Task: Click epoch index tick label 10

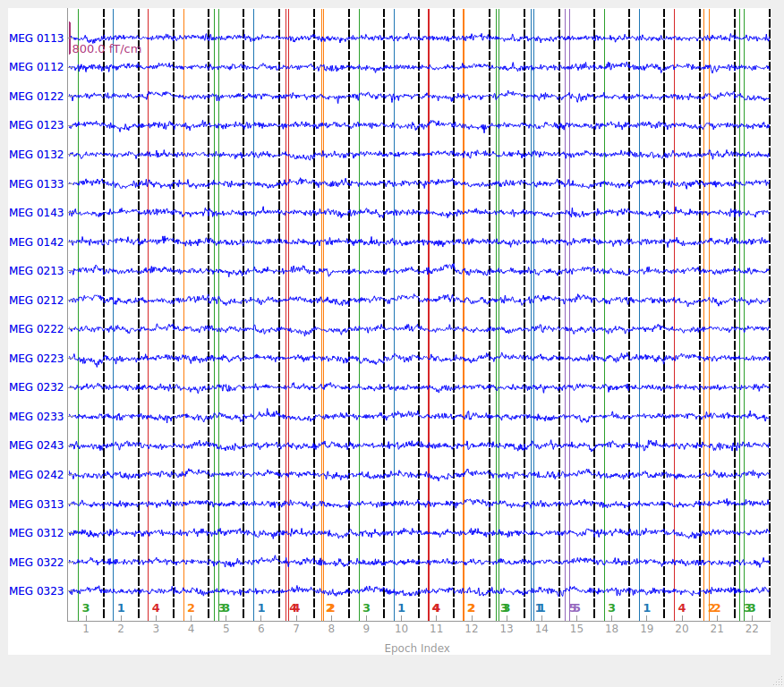Action: pos(402,629)
